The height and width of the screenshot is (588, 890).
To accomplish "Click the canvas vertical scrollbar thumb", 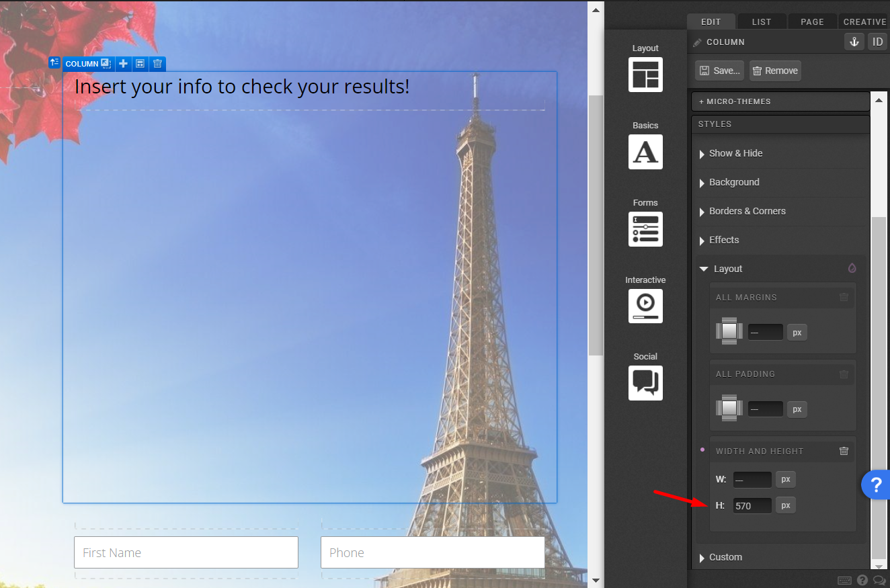I will pyautogui.click(x=596, y=225).
